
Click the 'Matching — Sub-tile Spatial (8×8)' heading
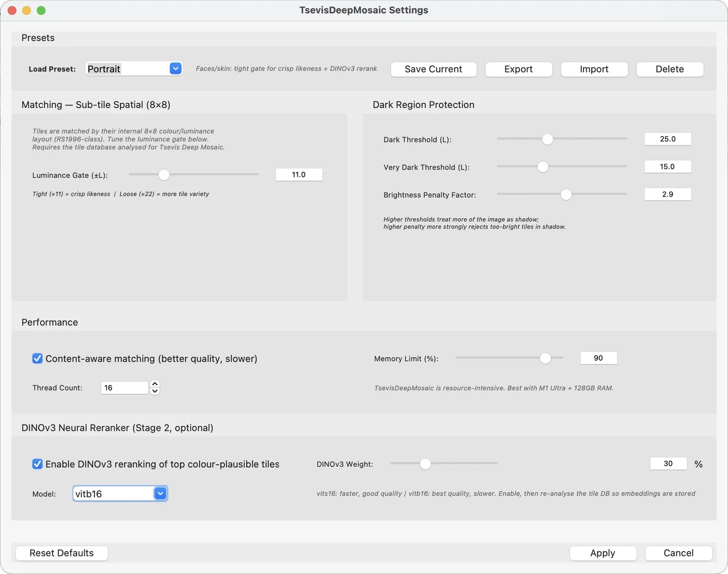(x=96, y=104)
